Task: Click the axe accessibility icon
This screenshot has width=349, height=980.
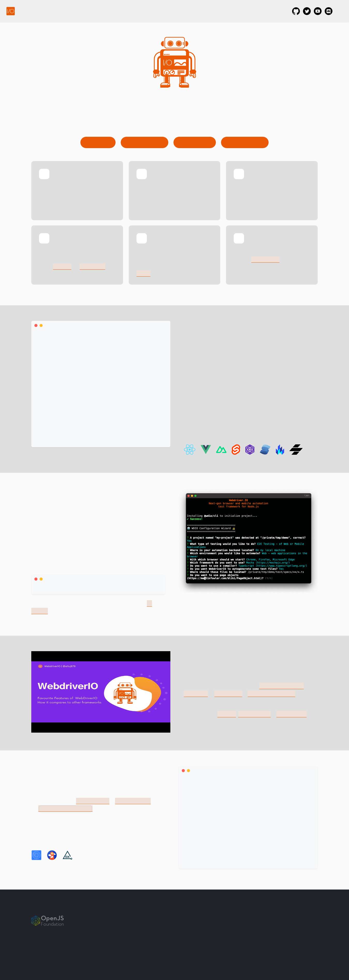Action: [x=67, y=855]
